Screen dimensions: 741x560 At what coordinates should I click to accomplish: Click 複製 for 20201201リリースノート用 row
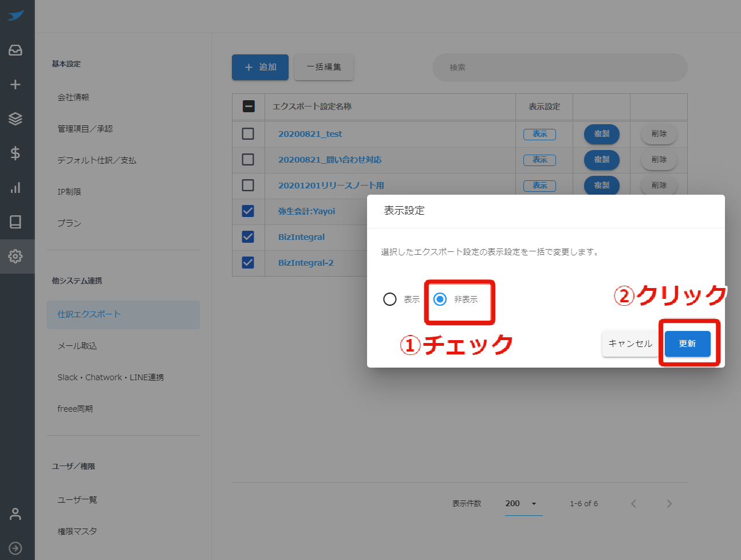click(602, 185)
